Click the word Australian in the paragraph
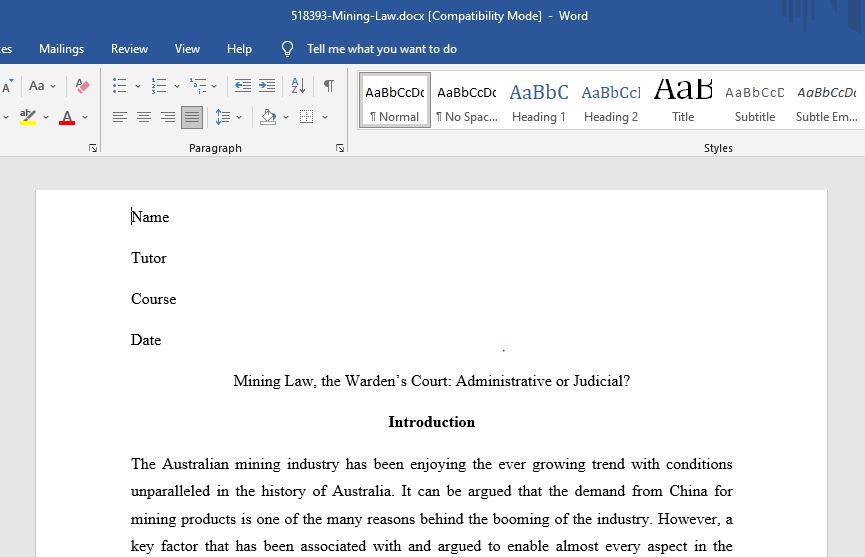Viewport: 865px width, 557px height. [195, 464]
